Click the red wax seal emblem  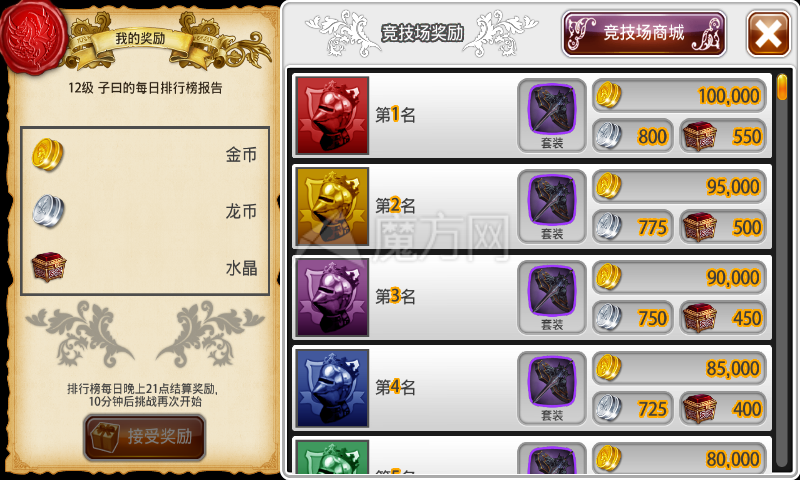pyautogui.click(x=34, y=37)
